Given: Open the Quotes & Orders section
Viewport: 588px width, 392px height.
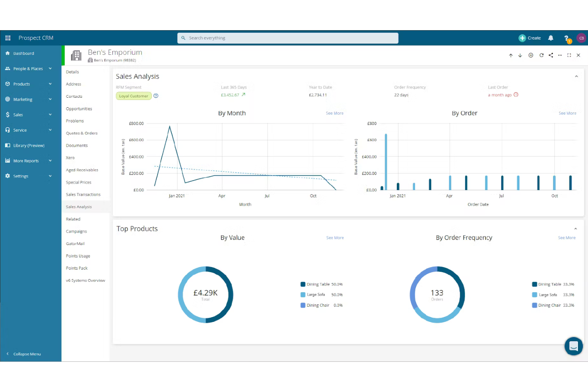Looking at the screenshot, I should point(81,133).
